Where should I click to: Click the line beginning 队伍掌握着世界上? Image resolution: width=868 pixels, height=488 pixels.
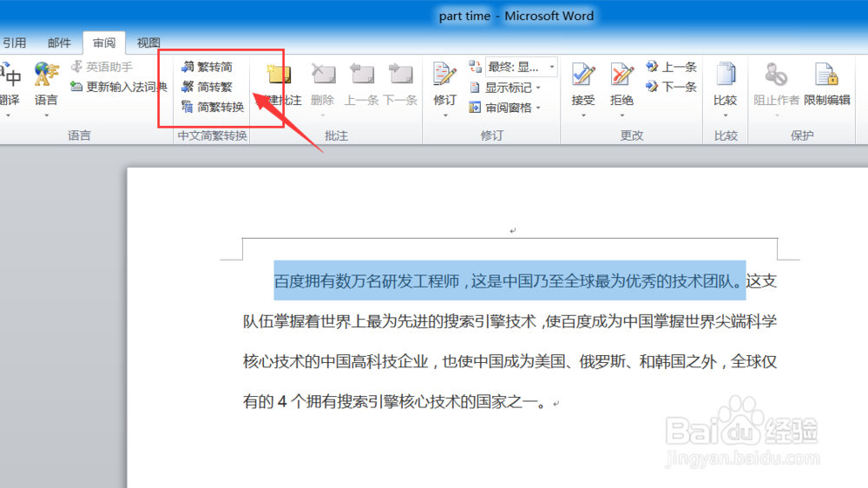[510, 321]
